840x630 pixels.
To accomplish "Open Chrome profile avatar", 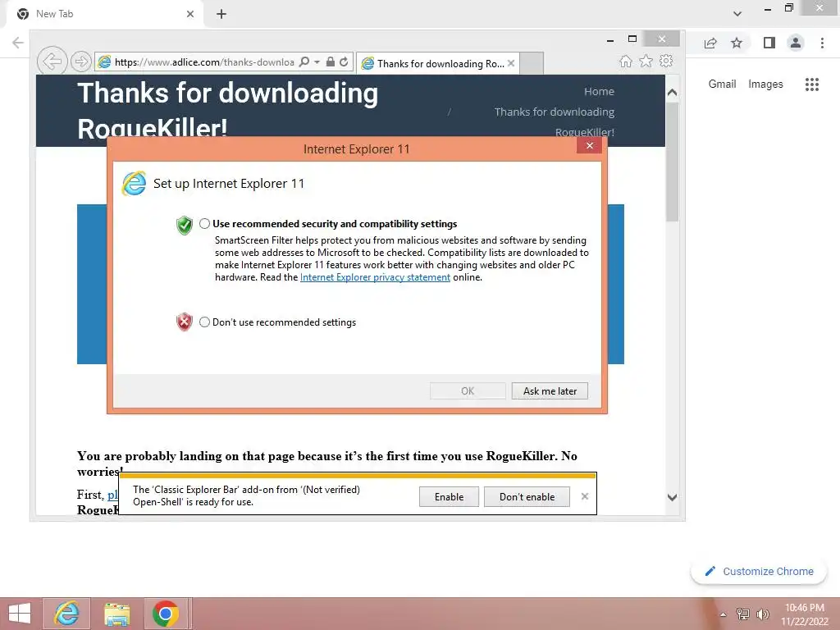I will click(x=796, y=43).
